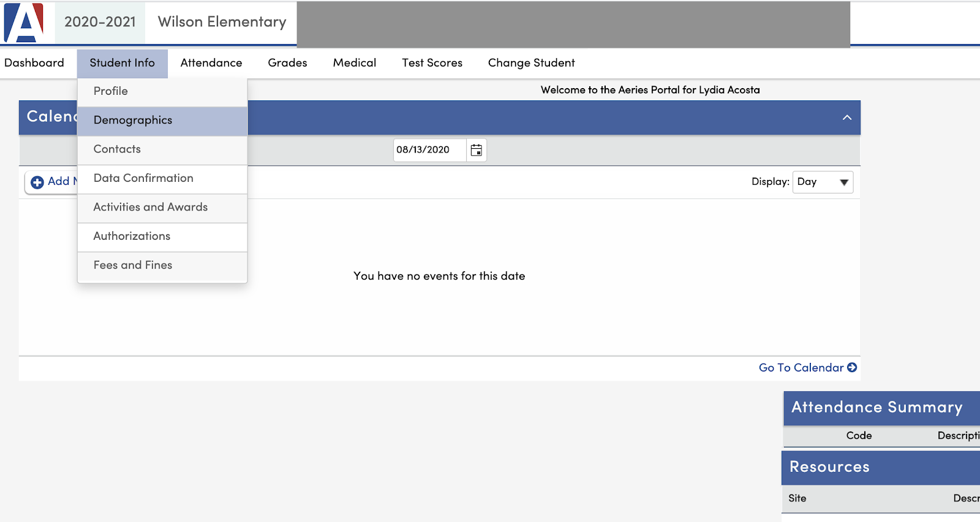
Task: Click the date field showing 08/13/2020
Action: 429,150
